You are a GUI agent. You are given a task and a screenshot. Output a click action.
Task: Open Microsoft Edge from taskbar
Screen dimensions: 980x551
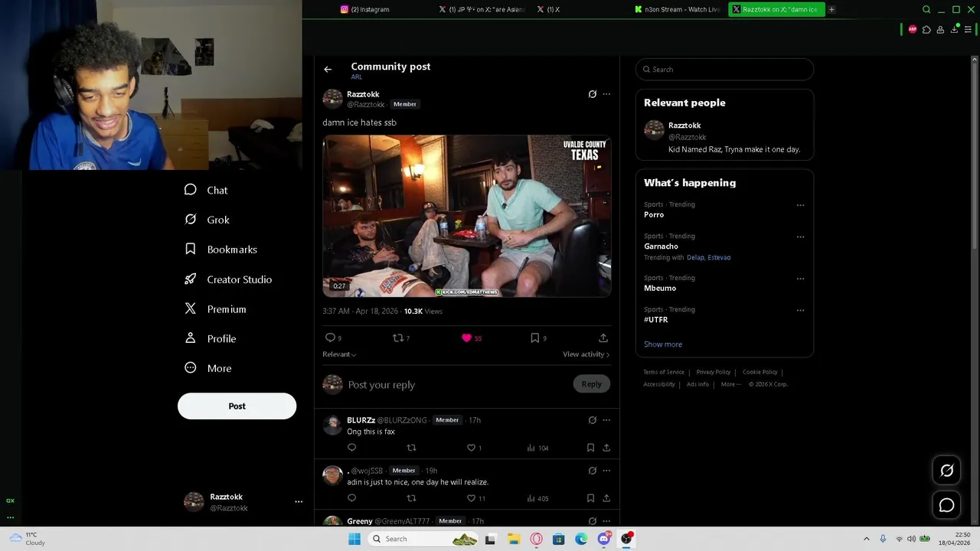tap(582, 539)
